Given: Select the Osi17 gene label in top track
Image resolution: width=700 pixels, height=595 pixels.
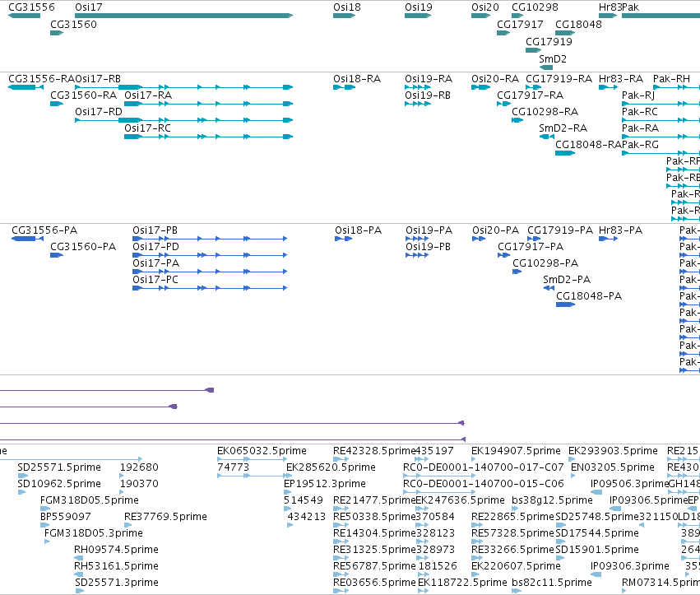Looking at the screenshot, I should click(88, 7).
